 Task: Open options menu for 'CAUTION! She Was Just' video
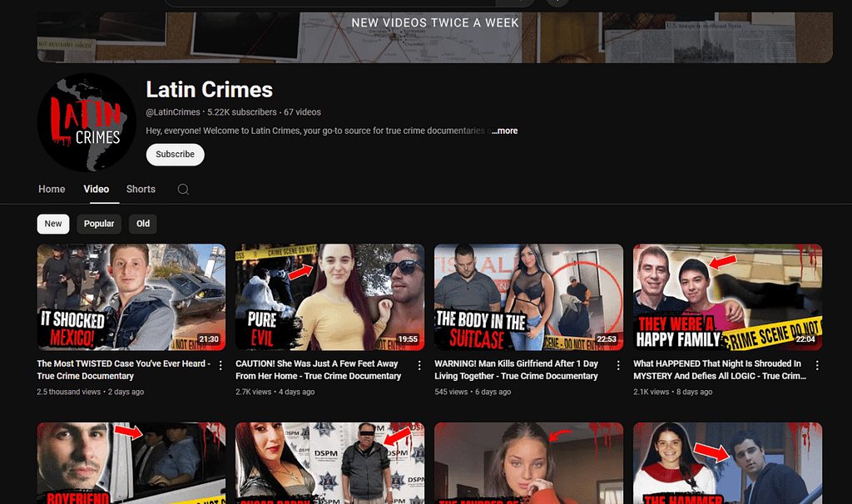pos(419,365)
